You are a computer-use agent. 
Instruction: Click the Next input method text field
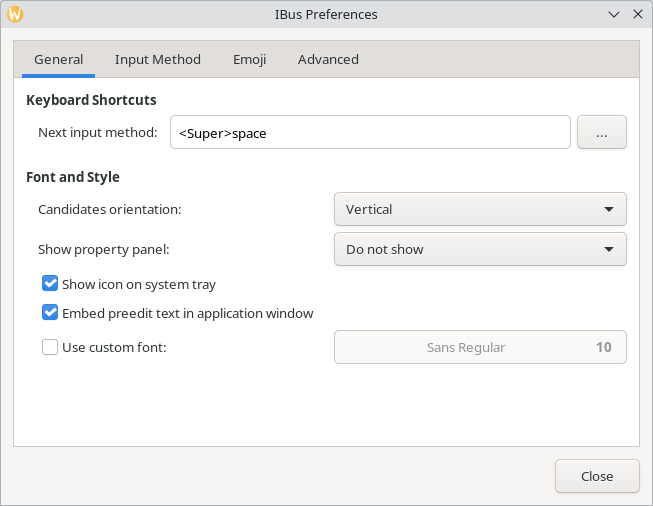click(x=370, y=132)
